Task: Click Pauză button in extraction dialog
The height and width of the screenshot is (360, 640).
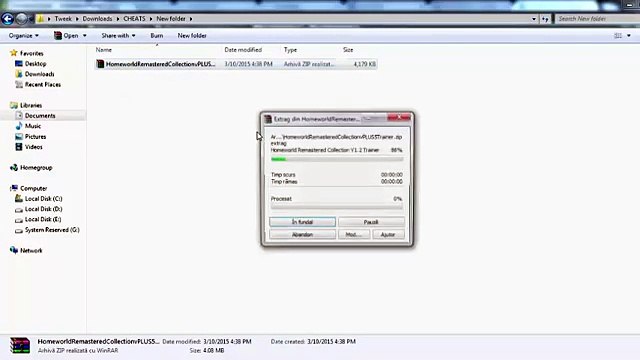Action: [x=371, y=222]
